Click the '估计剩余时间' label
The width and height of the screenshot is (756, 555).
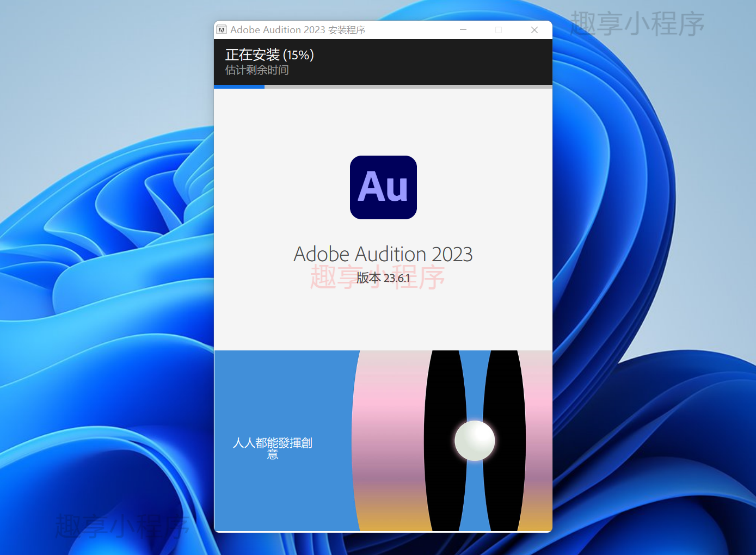tap(257, 70)
